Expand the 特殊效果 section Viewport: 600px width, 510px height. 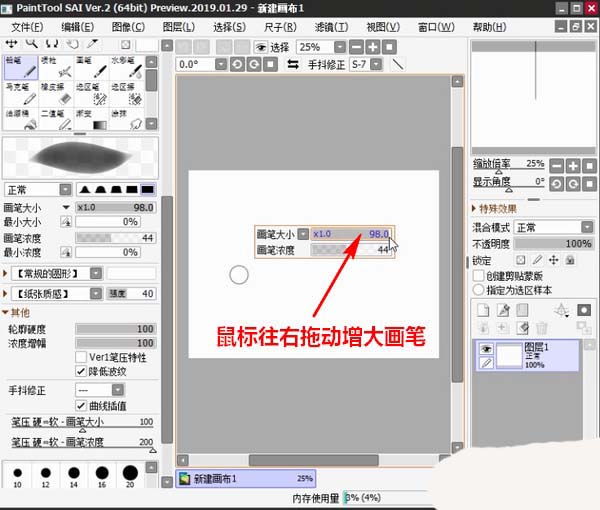(x=494, y=209)
